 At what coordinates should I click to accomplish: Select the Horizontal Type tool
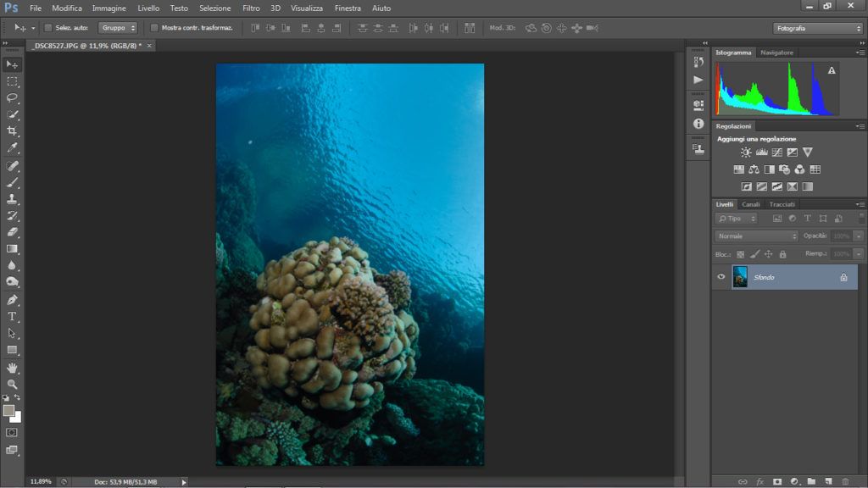click(x=12, y=316)
